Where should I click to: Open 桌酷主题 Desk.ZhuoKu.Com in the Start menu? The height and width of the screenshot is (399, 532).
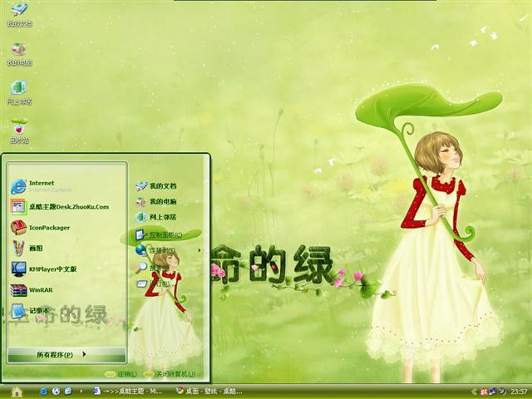pos(61,207)
